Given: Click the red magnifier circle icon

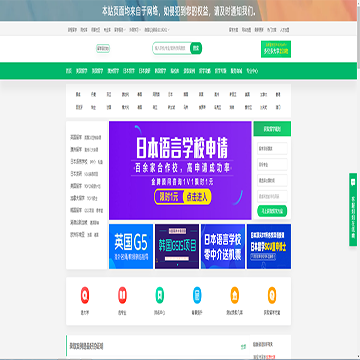Looking at the screenshot, I should (x=85, y=295).
